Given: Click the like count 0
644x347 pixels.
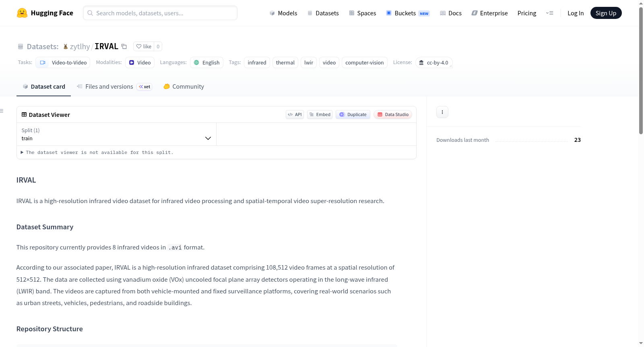Looking at the screenshot, I should [x=158, y=47].
